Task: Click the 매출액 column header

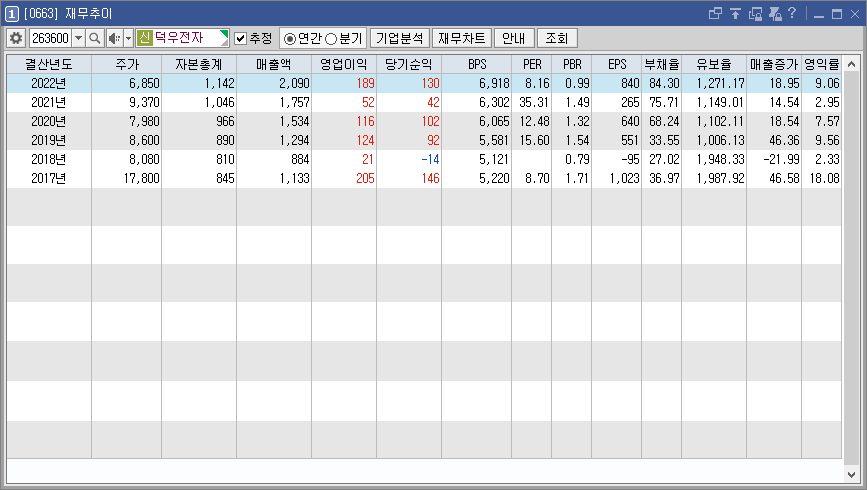Action: click(274, 64)
